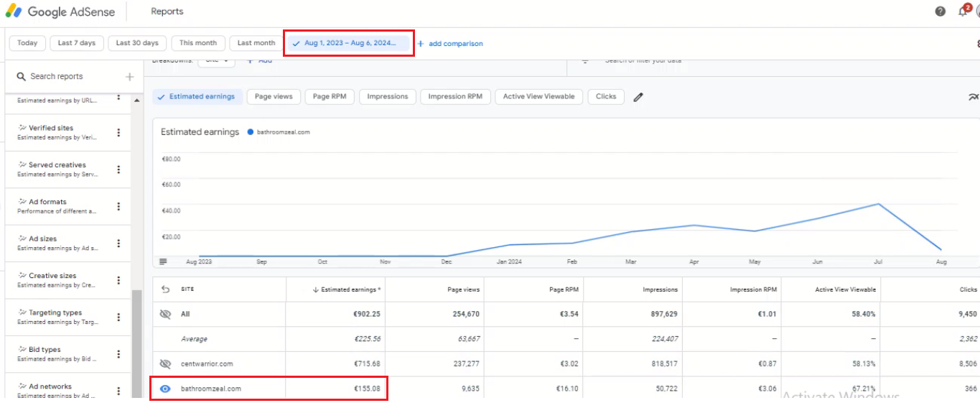Sort by the Active View Viewable column header
Image resolution: width=980 pixels, height=408 pixels.
tap(846, 289)
